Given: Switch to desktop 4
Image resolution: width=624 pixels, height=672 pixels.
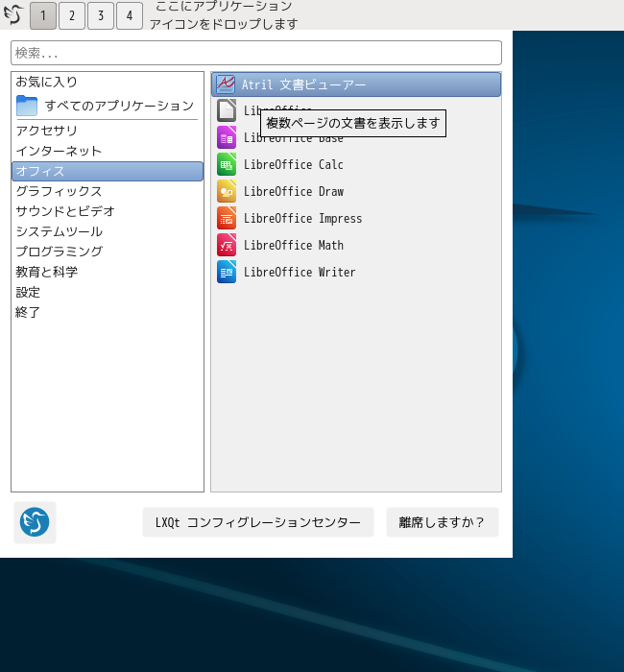Looking at the screenshot, I should (130, 15).
